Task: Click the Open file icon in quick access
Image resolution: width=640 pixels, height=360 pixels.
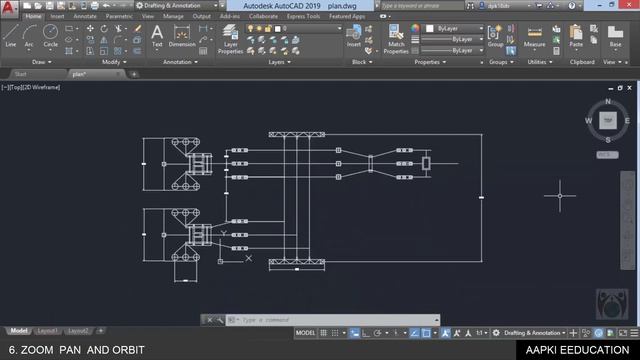Action: (x=38, y=6)
